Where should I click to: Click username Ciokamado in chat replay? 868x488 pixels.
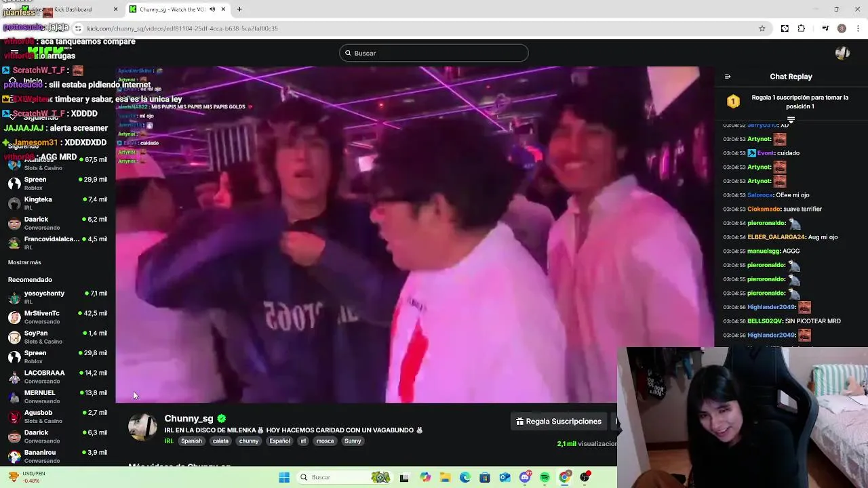[764, 209]
